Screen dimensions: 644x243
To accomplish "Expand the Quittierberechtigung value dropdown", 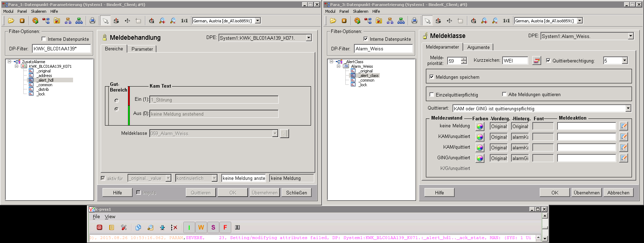I will pos(624,61).
